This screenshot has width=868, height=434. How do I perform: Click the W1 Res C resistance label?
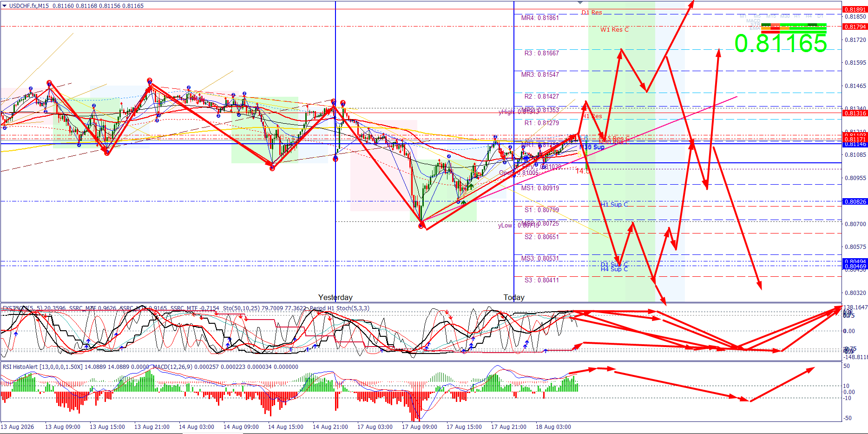coord(614,29)
